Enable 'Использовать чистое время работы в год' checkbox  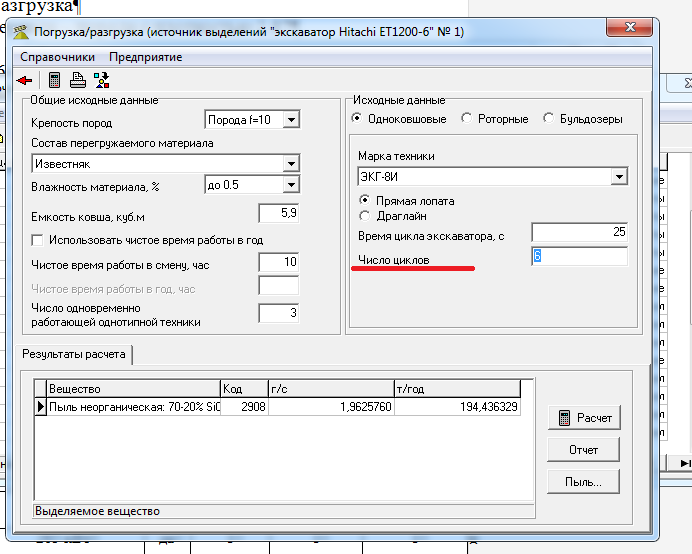38,240
